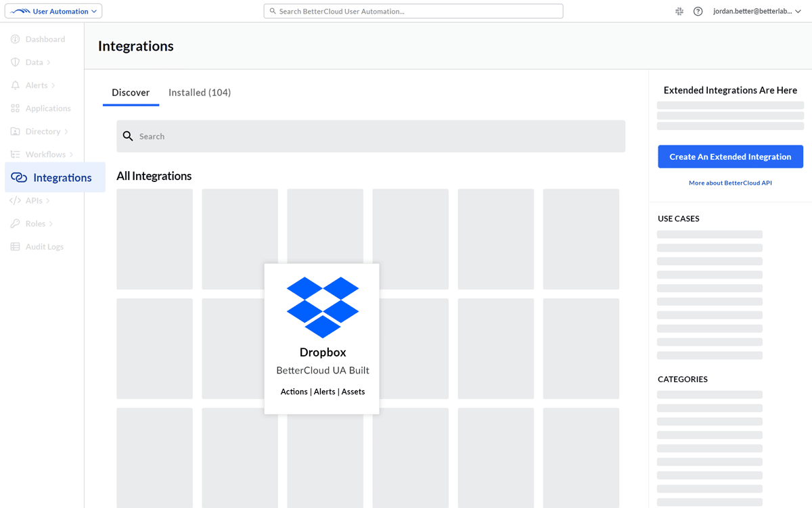Click the integrations Search field
This screenshot has height=508, width=812.
click(x=371, y=137)
